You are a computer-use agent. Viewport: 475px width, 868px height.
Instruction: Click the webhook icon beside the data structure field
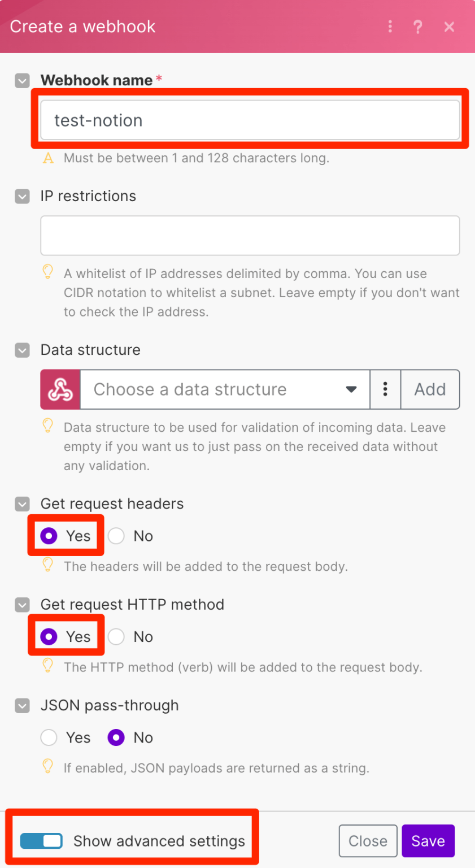coord(59,389)
